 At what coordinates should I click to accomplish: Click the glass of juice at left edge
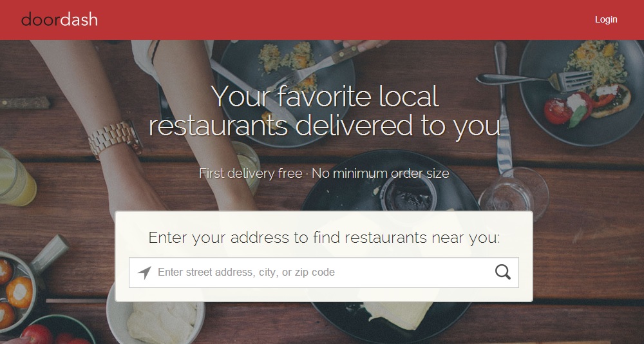[x=17, y=177]
